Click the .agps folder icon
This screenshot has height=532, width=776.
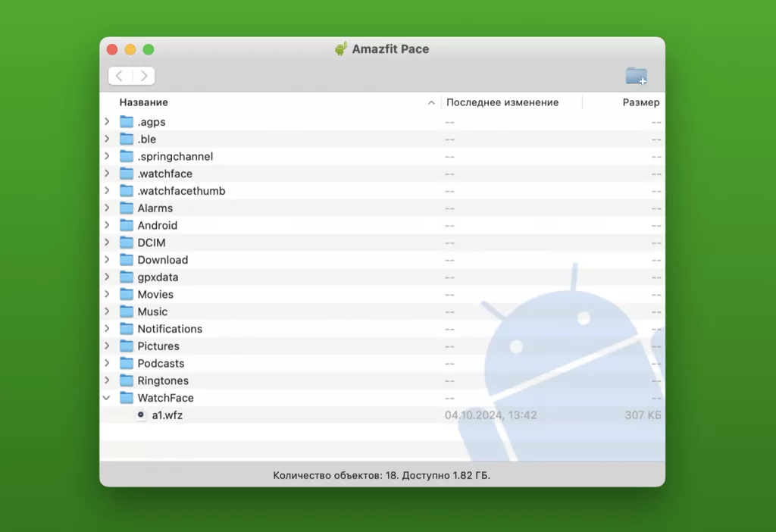127,122
